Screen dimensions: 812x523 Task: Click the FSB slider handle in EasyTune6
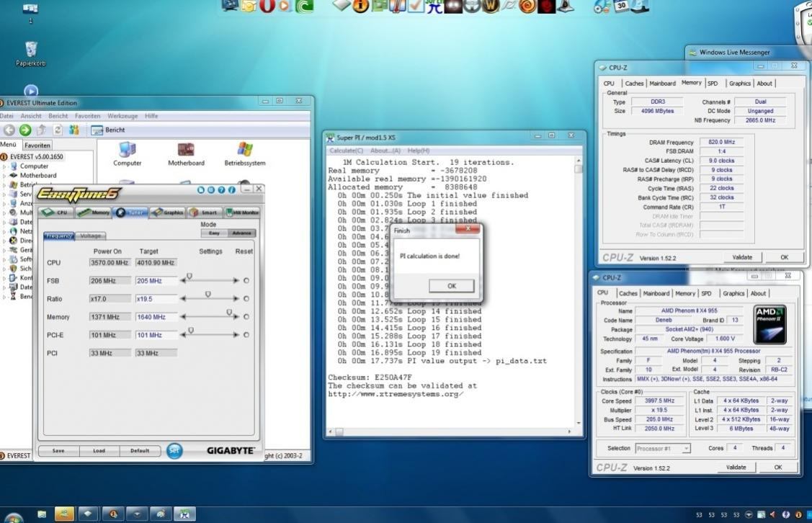(189, 277)
